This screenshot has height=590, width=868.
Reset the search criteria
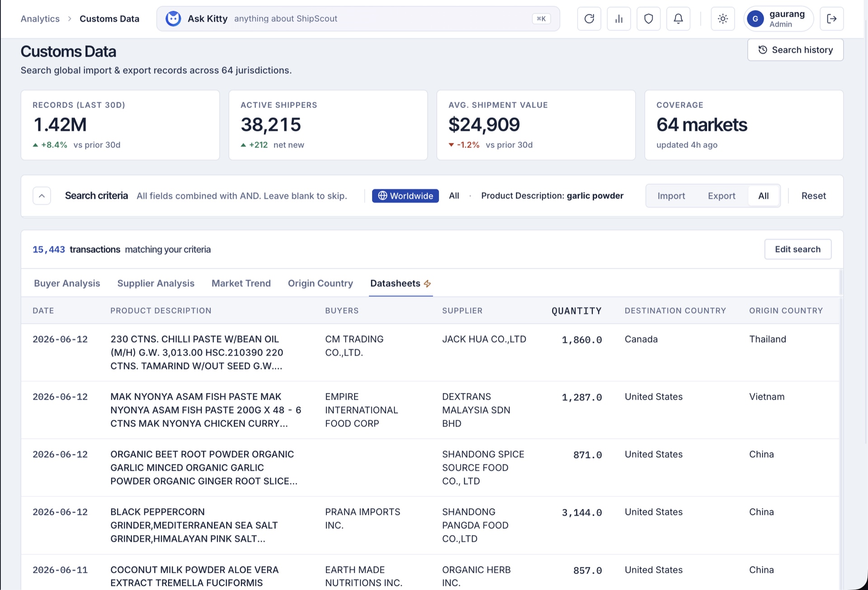813,196
